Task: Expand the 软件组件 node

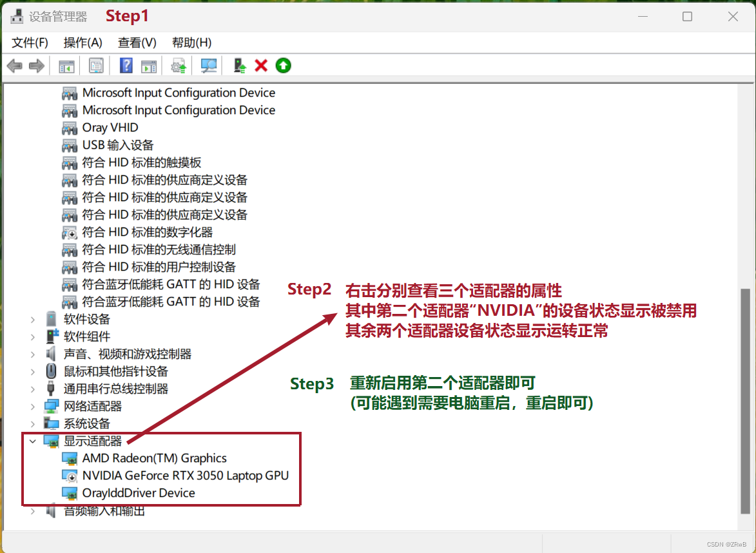Action: tap(32, 336)
